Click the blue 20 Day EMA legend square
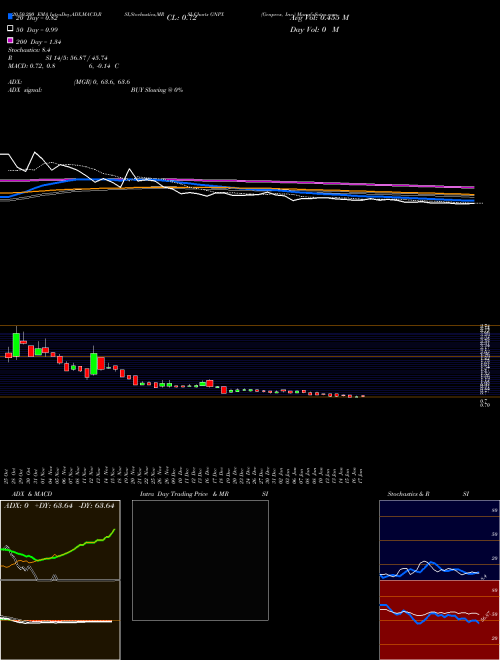The height and width of the screenshot is (660, 500). pyautogui.click(x=10, y=16)
